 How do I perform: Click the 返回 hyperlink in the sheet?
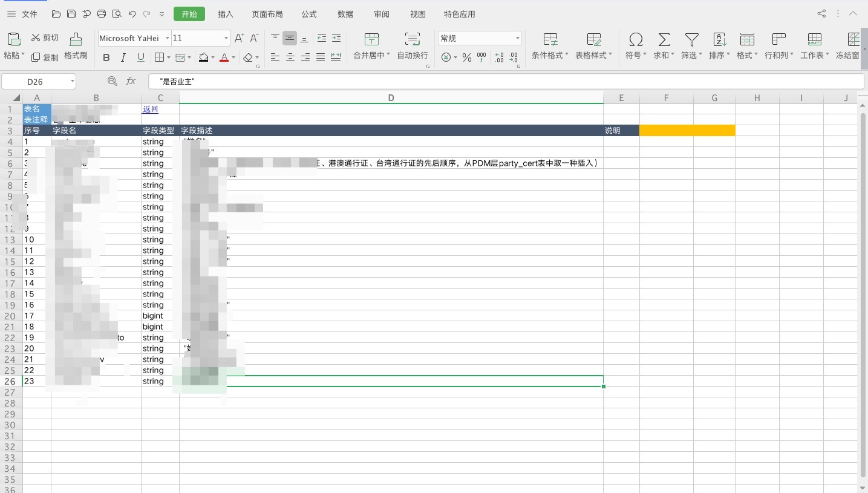149,109
